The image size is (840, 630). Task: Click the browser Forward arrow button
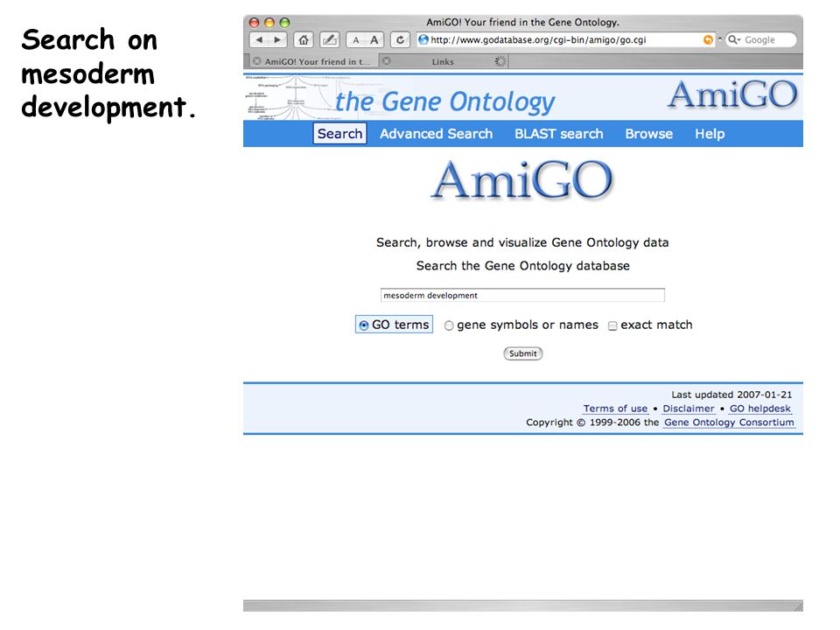pos(277,39)
